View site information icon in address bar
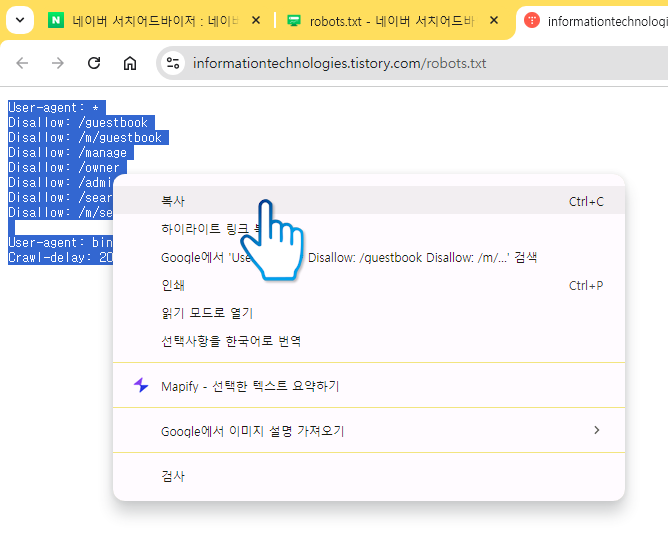Viewport: 668px width, 547px height. pos(173,63)
